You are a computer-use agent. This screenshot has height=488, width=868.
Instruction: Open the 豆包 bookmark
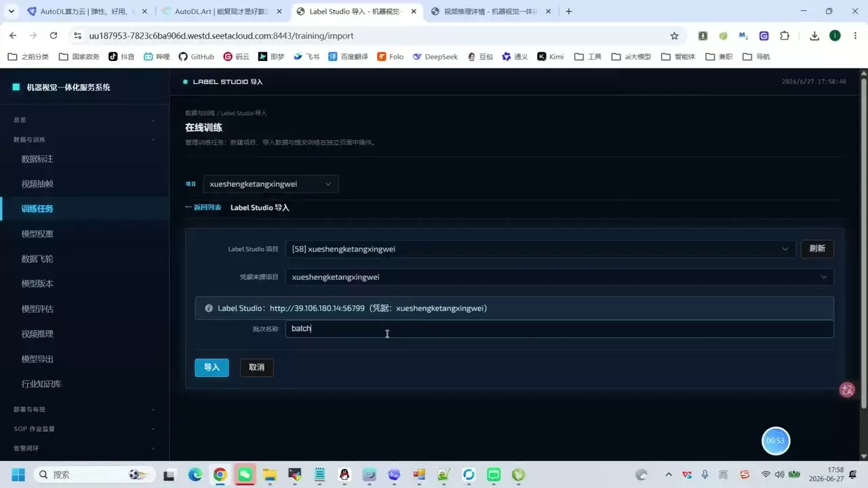[x=480, y=57]
